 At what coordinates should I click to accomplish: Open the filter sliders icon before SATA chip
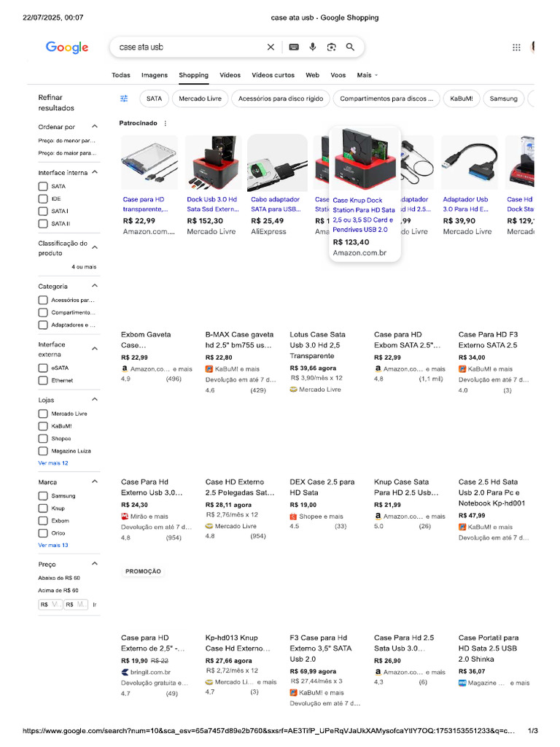click(124, 98)
